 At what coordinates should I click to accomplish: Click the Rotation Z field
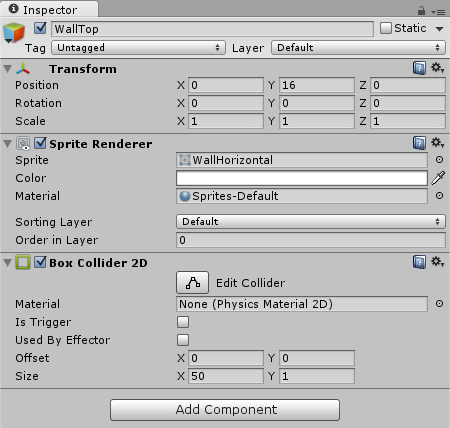click(408, 103)
